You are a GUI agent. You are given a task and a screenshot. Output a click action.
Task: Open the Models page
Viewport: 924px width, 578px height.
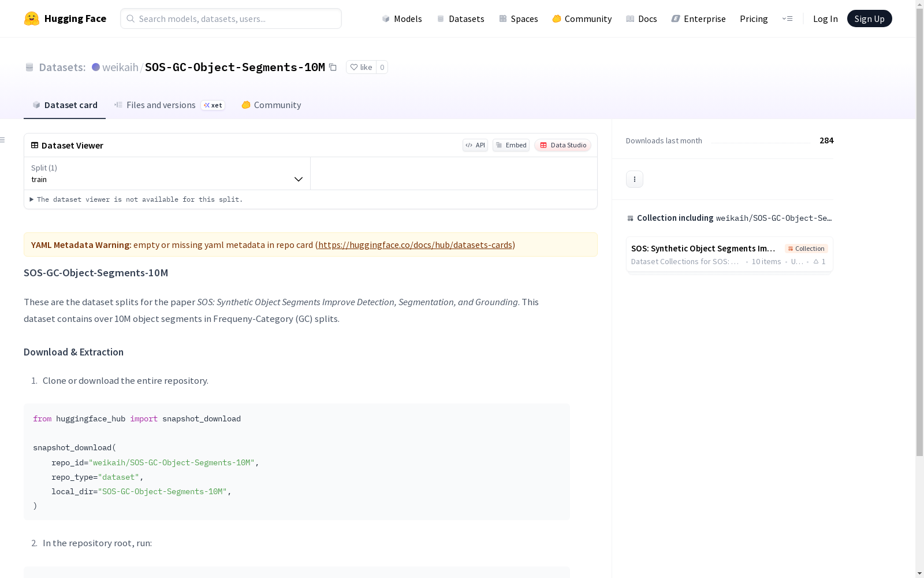(402, 18)
